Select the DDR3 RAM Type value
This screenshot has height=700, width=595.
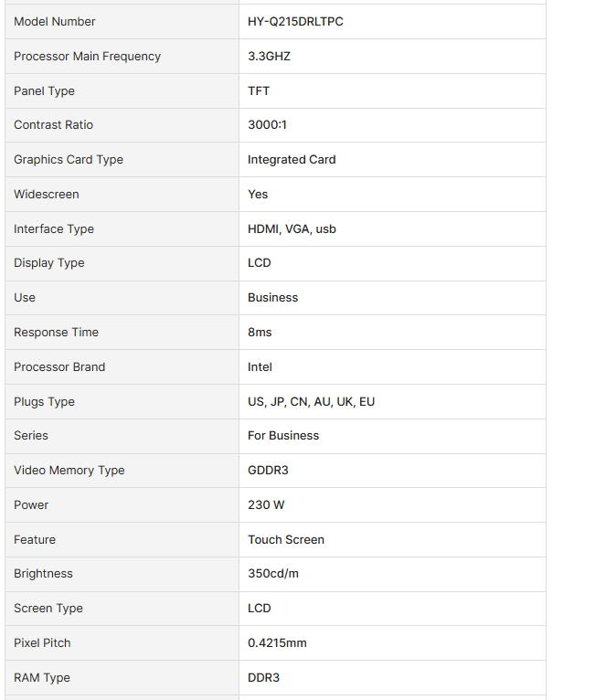264,678
